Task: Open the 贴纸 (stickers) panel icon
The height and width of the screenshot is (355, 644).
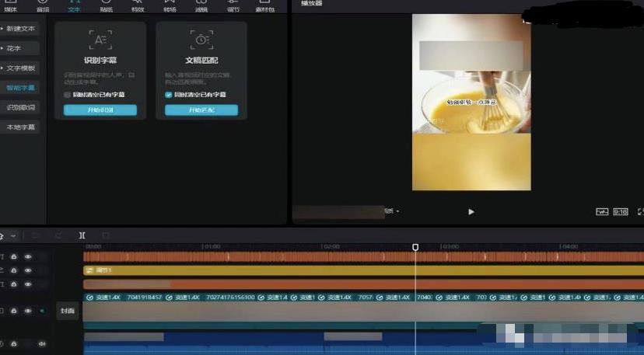Action: [106, 5]
